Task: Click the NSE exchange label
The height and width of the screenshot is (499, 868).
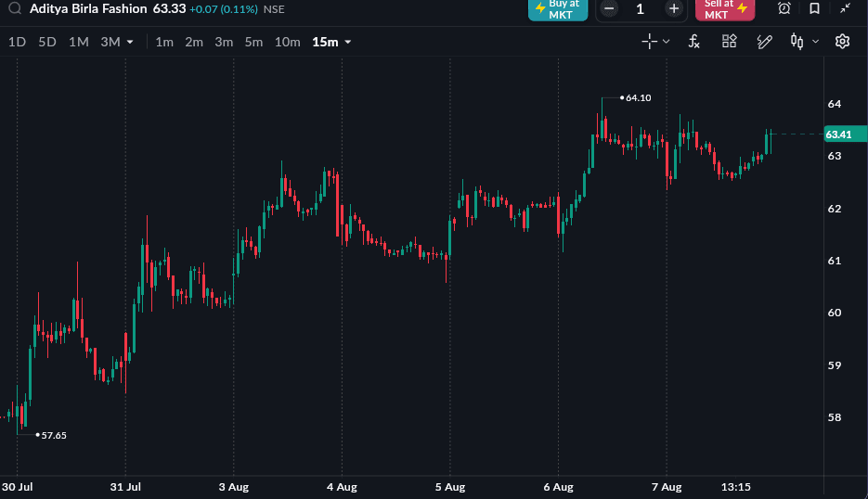Action: tap(274, 9)
